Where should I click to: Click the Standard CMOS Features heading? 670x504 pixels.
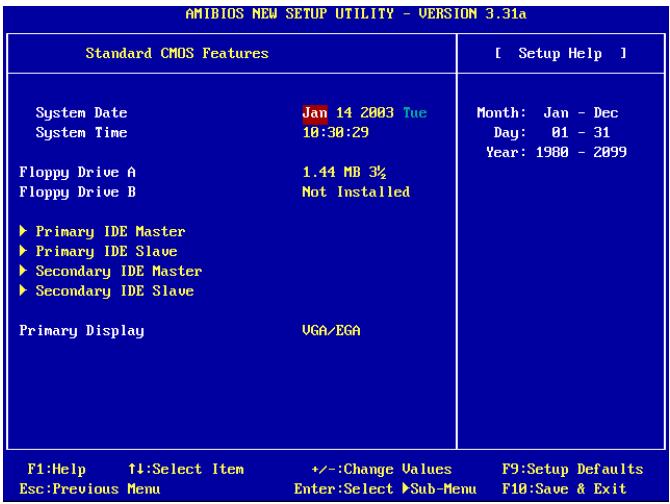click(177, 53)
